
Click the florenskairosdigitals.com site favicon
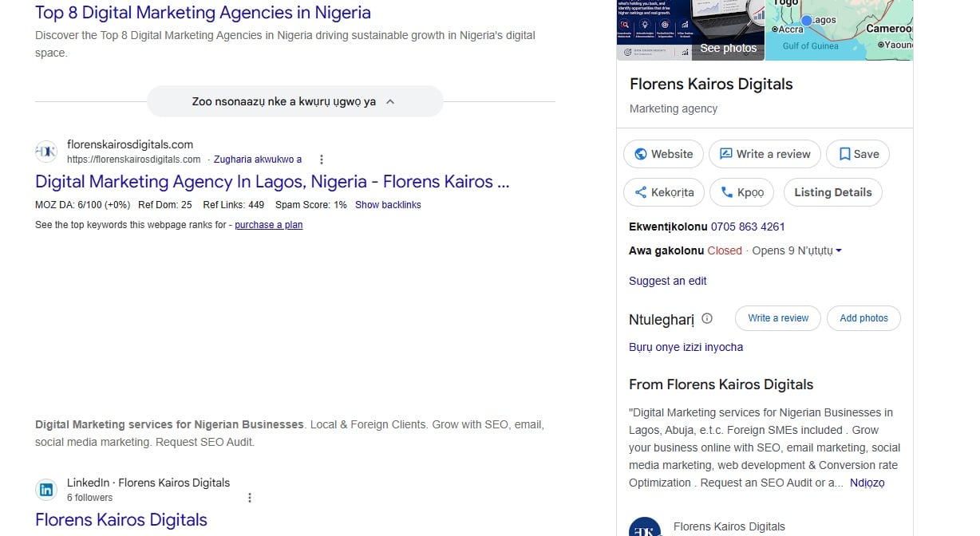pos(46,152)
